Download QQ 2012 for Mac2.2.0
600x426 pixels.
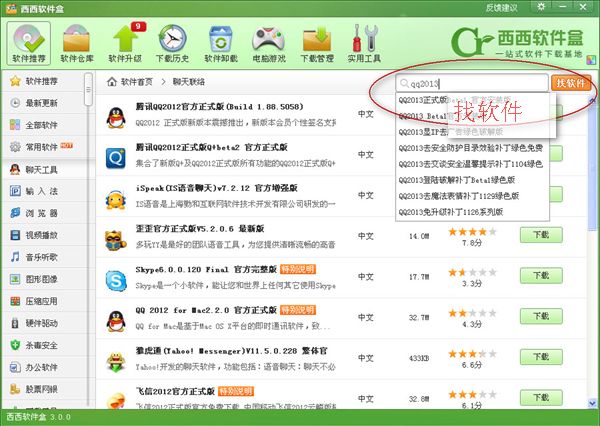tap(541, 316)
